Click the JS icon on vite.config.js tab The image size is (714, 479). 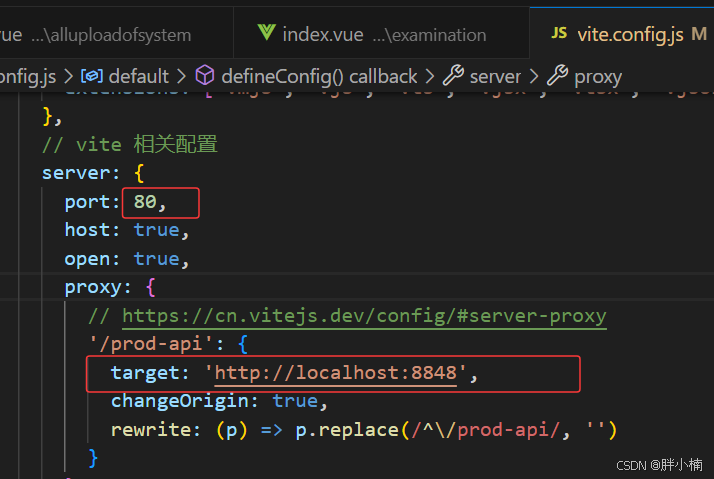click(x=559, y=34)
